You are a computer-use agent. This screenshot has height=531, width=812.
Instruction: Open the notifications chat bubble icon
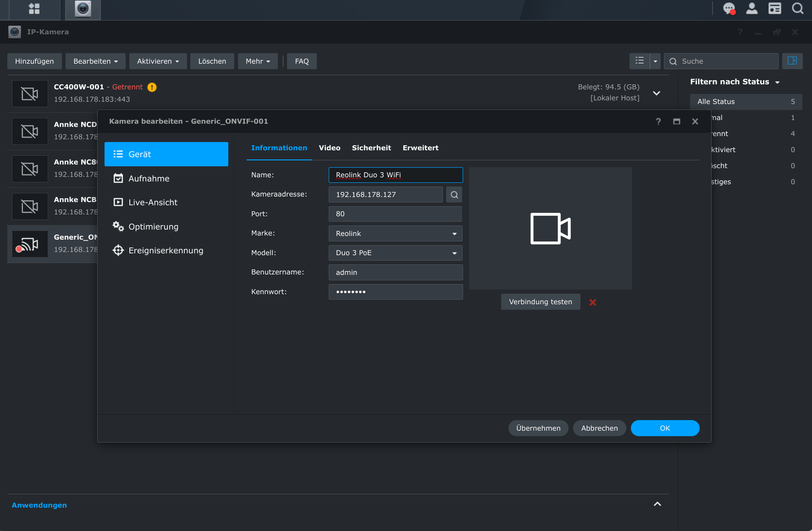[x=729, y=9]
